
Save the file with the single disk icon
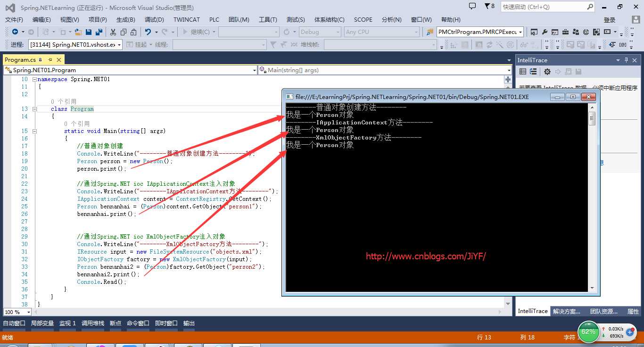tap(88, 32)
